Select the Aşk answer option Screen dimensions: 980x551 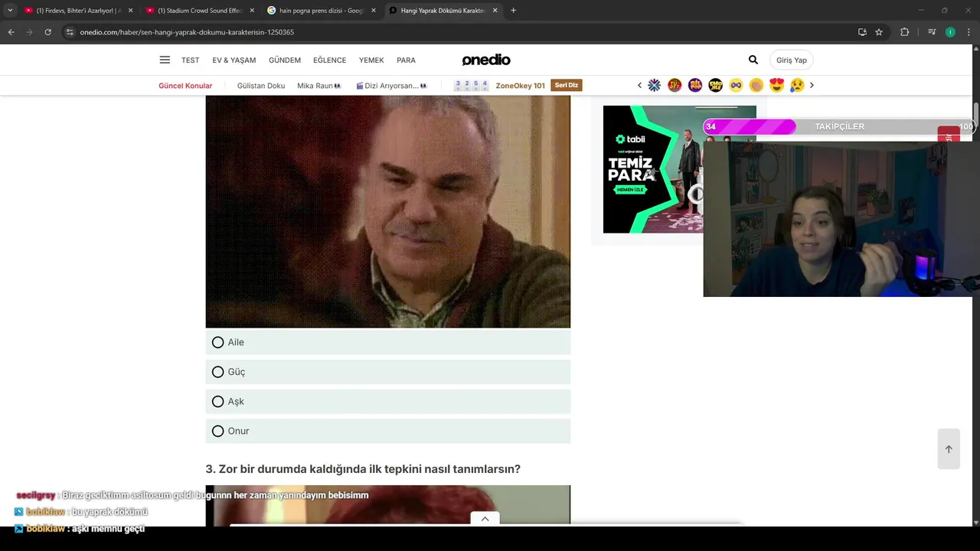click(x=388, y=401)
